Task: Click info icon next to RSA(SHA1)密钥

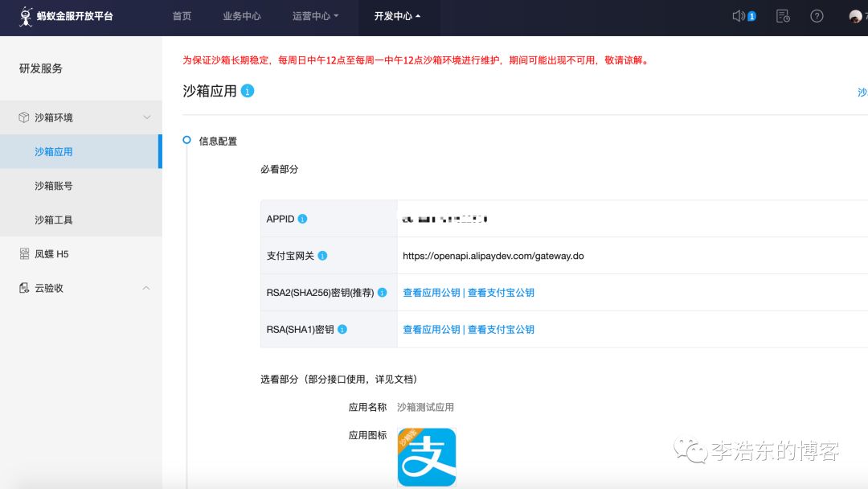Action: click(342, 329)
